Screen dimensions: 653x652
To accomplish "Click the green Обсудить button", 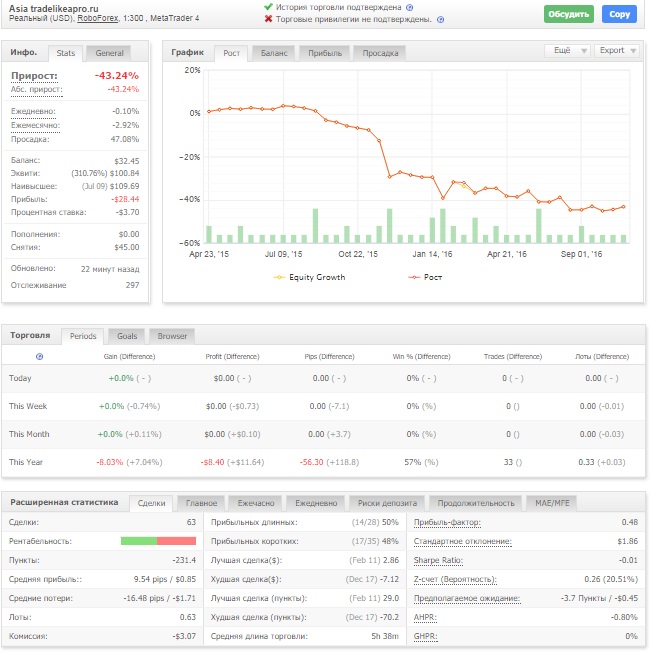I will (x=568, y=14).
